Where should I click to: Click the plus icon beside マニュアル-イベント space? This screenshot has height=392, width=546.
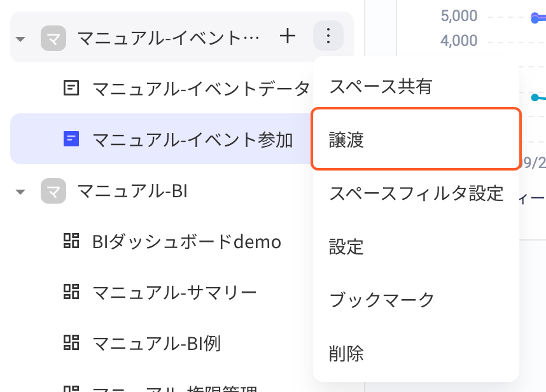pos(288,36)
